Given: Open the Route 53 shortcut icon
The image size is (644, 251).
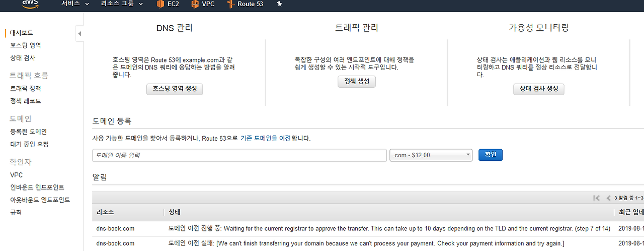Looking at the screenshot, I should (231, 4).
